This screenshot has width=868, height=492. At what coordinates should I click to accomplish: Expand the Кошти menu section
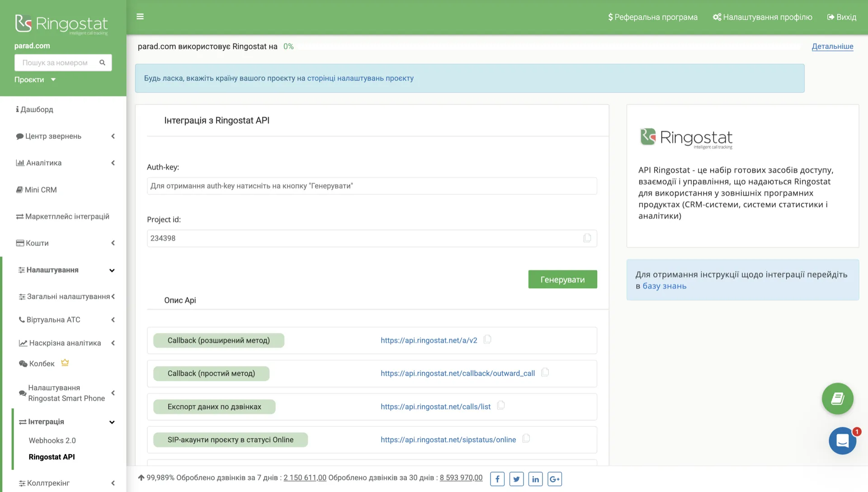[65, 243]
